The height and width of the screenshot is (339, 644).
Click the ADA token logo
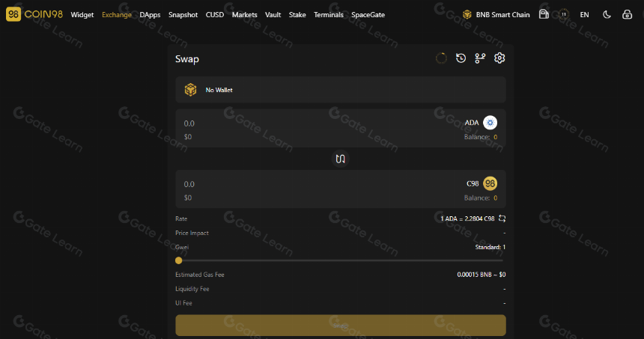[x=490, y=123]
